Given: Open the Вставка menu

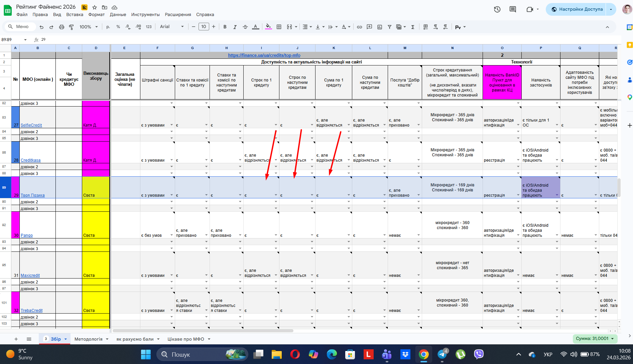Looking at the screenshot, I should tap(75, 15).
